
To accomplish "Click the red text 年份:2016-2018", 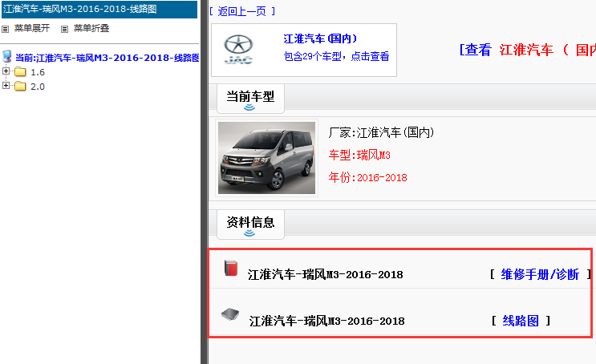I will (x=368, y=177).
